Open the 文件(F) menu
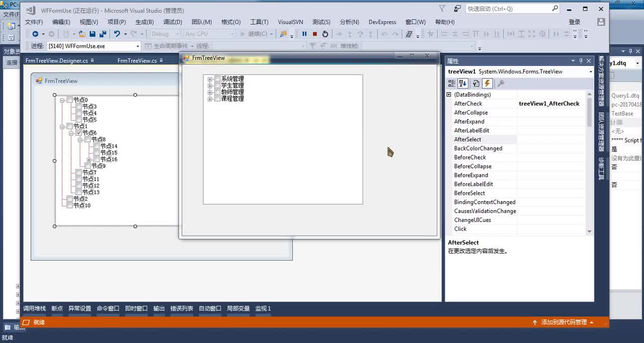Screen dimensions: 644x343 (34, 22)
